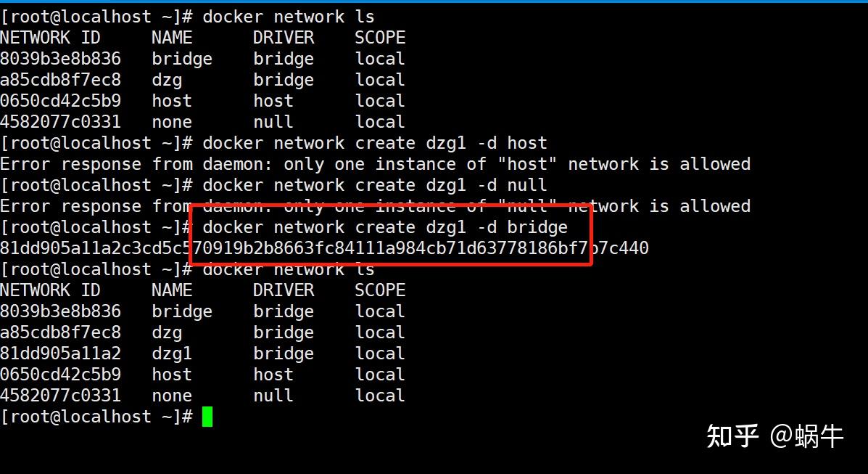The image size is (868, 474).
Task: Click the first "docker network ls" command on the top line
Action: 289,17
